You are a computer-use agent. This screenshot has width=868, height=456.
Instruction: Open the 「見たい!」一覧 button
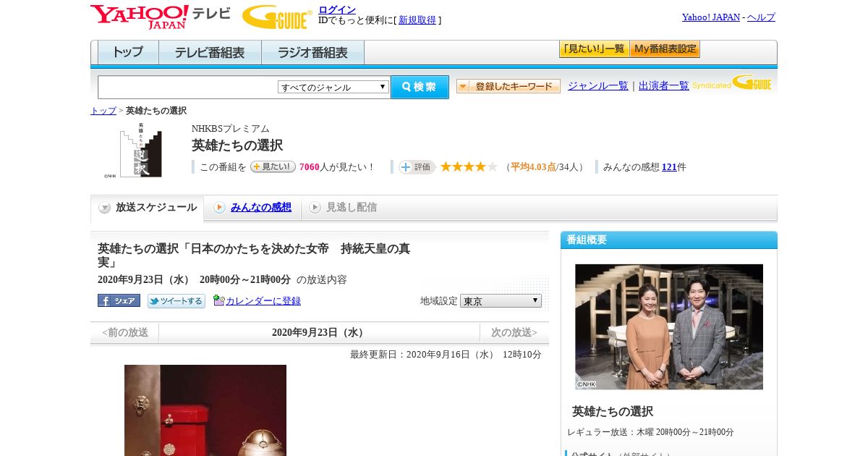pos(594,49)
